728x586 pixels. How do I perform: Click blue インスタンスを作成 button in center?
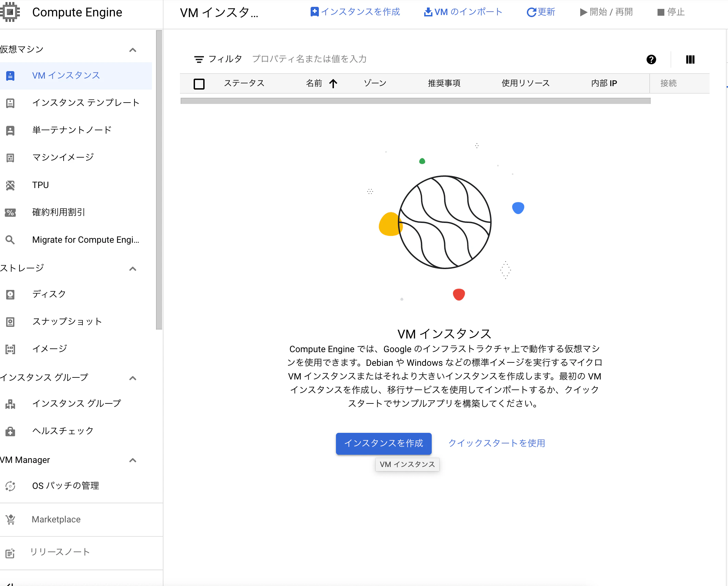383,443
